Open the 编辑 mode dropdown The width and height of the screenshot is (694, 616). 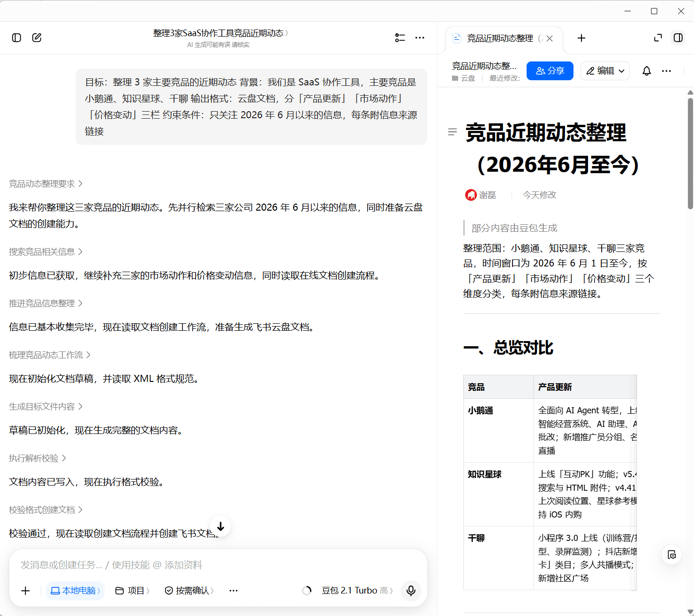[605, 71]
